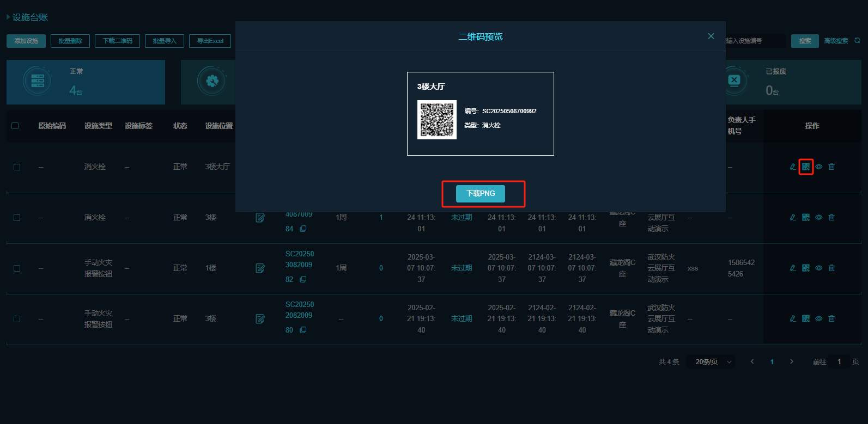This screenshot has width=868, height=424.
Task: Open 高级搜索 advanced search link
Action: 836,41
